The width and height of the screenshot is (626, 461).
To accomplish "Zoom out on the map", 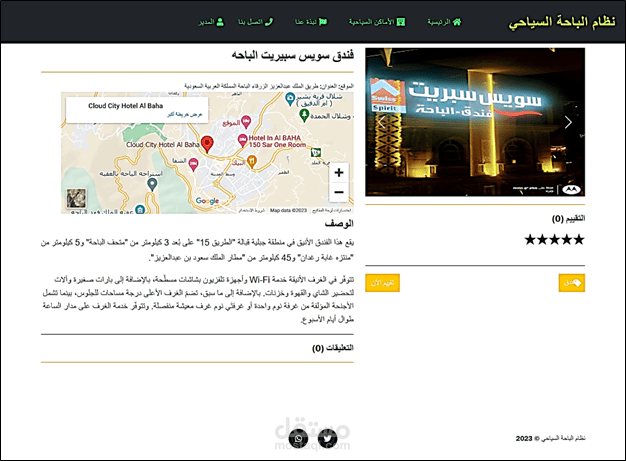I will coord(339,192).
